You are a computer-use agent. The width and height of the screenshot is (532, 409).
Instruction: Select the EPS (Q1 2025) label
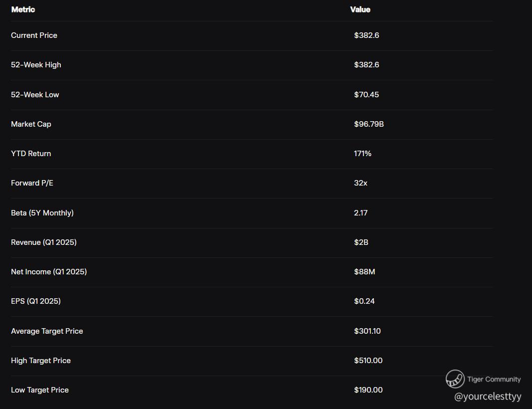coord(35,301)
